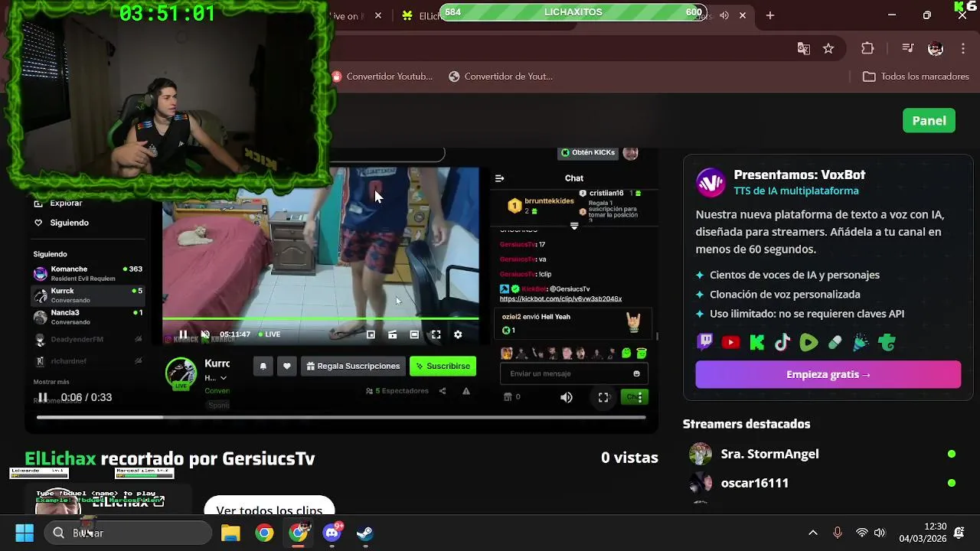Mute the tab via speaker icon
The image size is (980, 551).
click(724, 15)
